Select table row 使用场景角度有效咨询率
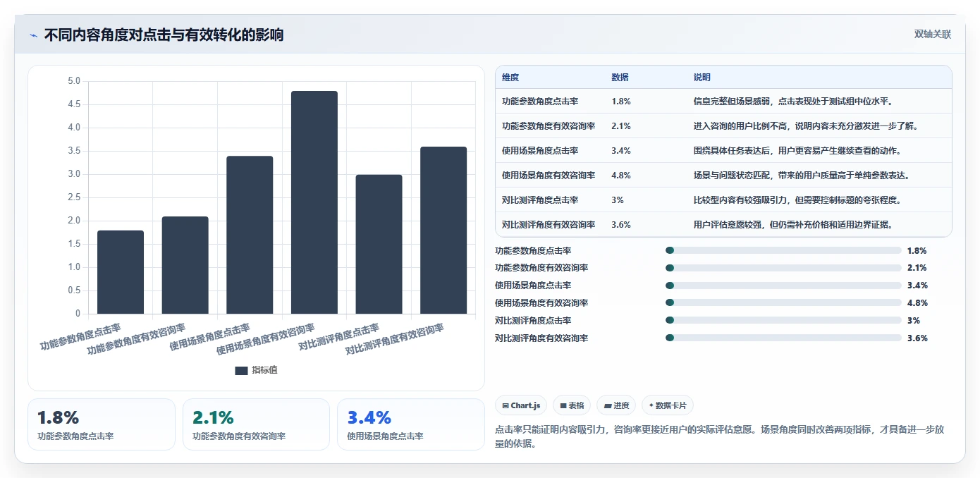This screenshot has height=478, width=980. tap(723, 175)
